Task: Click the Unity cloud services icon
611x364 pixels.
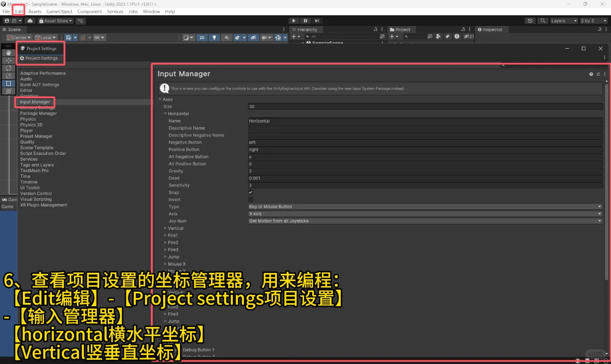Action: point(30,21)
